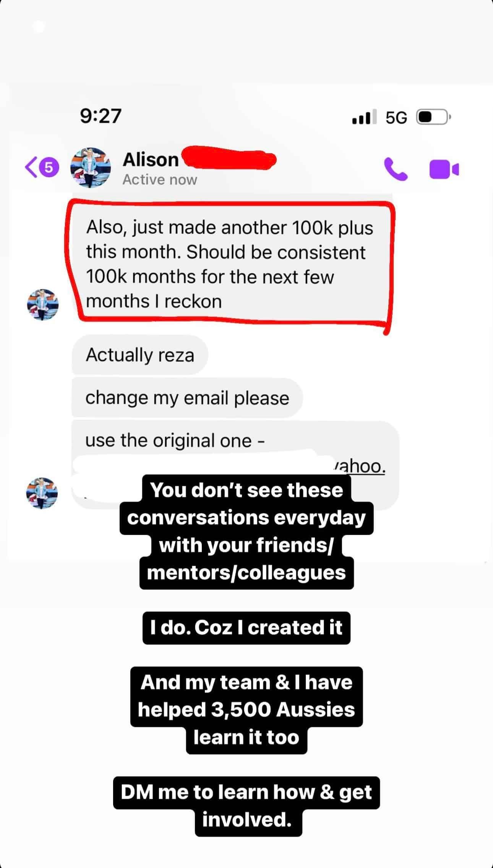Tap the "Active now" status text
The height and width of the screenshot is (868, 493).
pyautogui.click(x=160, y=180)
